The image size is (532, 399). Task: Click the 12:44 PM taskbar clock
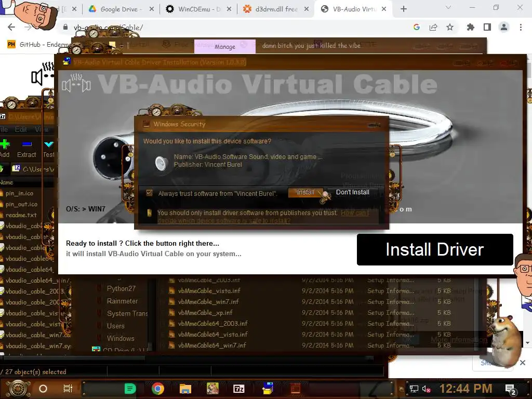pos(465,389)
